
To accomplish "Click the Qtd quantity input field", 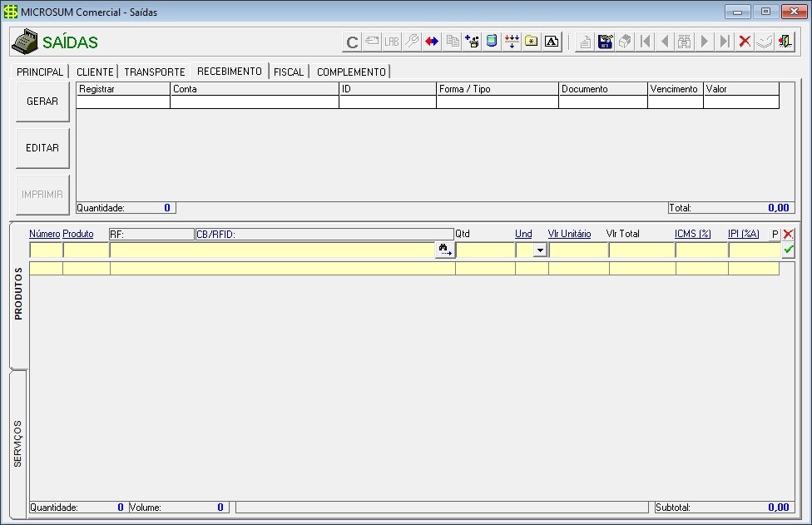I will [485, 250].
